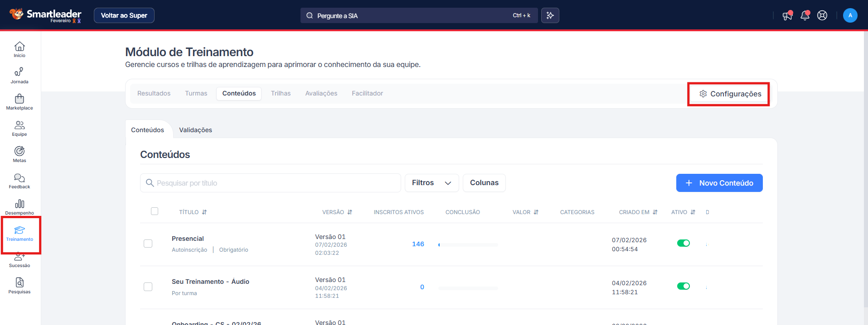Click the Voltar ao Super button
The width and height of the screenshot is (868, 325).
click(124, 15)
